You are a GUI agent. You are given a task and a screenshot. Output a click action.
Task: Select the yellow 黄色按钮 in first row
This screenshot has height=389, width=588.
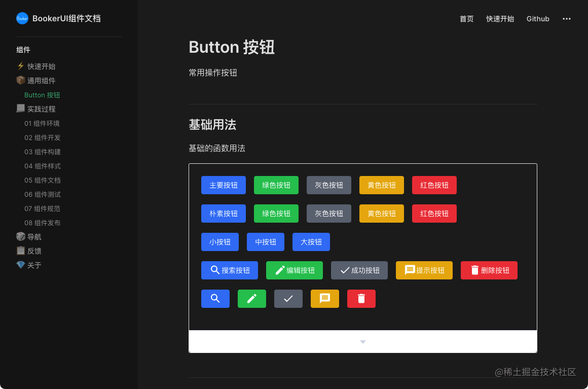click(382, 185)
